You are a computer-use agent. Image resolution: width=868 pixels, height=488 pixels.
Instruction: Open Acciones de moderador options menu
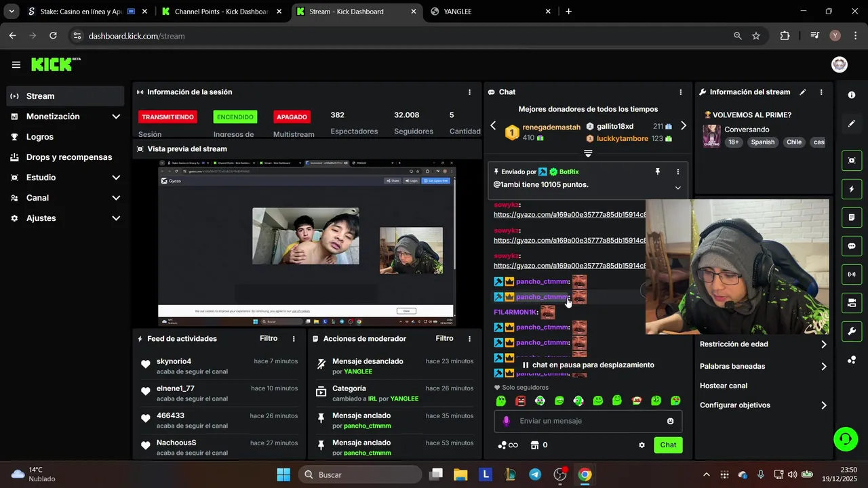click(x=469, y=339)
